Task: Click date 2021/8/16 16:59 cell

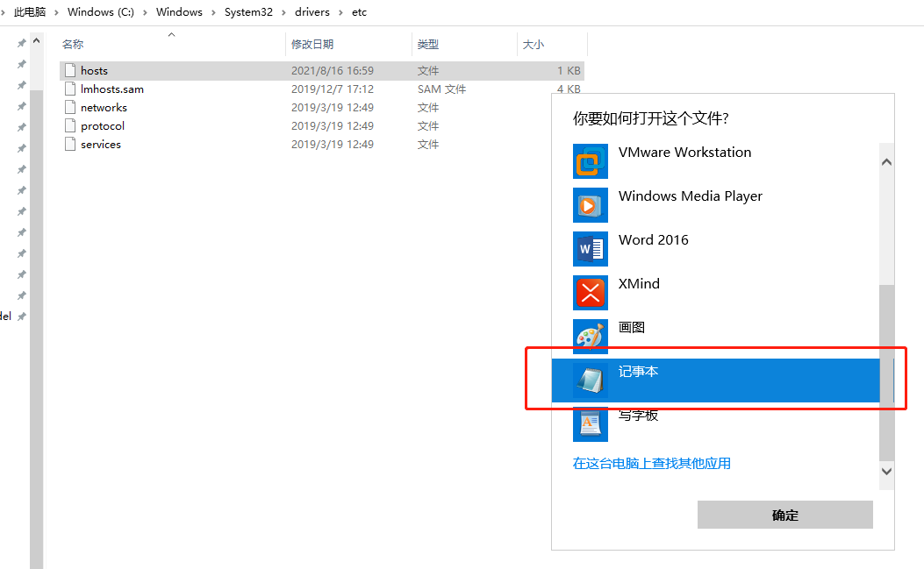Action: (333, 71)
